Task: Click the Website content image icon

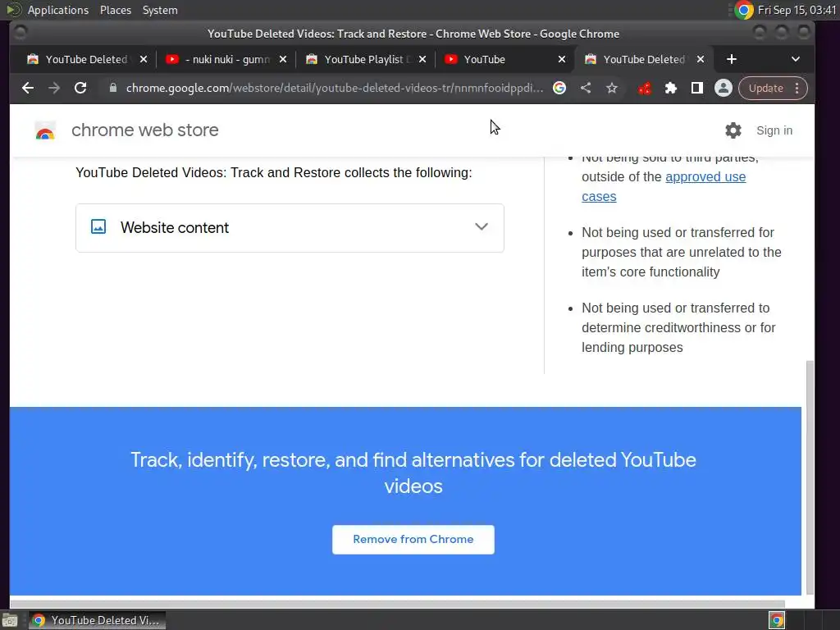Action: 98,226
